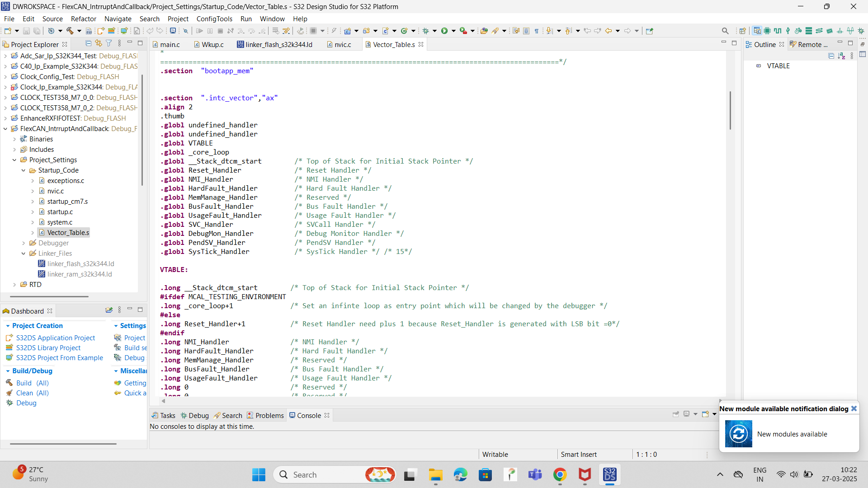Screen dimensions: 868x488
Task: Click the green Run button in the toolbar
Action: click(444, 31)
